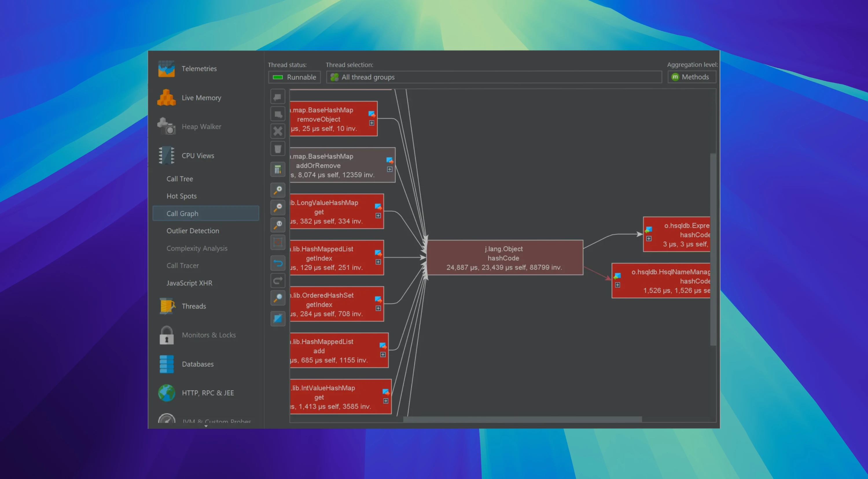Select the calculator tool in the graph toolbar
The image size is (868, 479).
tap(278, 169)
